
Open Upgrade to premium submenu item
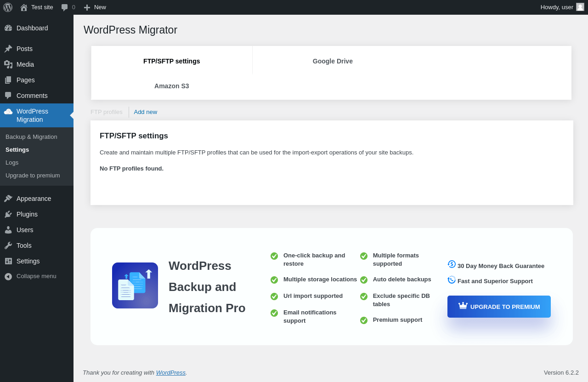33,175
